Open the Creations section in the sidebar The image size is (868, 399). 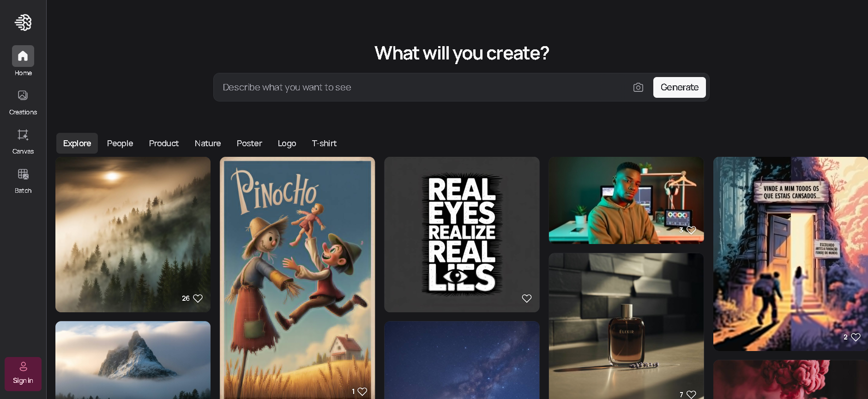tap(23, 102)
